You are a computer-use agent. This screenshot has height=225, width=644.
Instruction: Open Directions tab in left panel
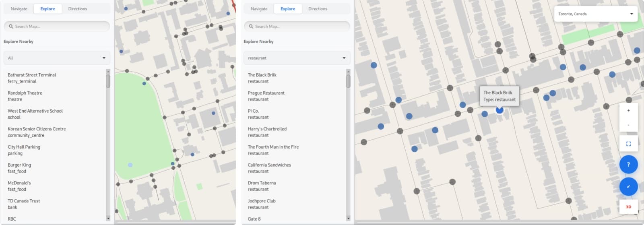78,9
